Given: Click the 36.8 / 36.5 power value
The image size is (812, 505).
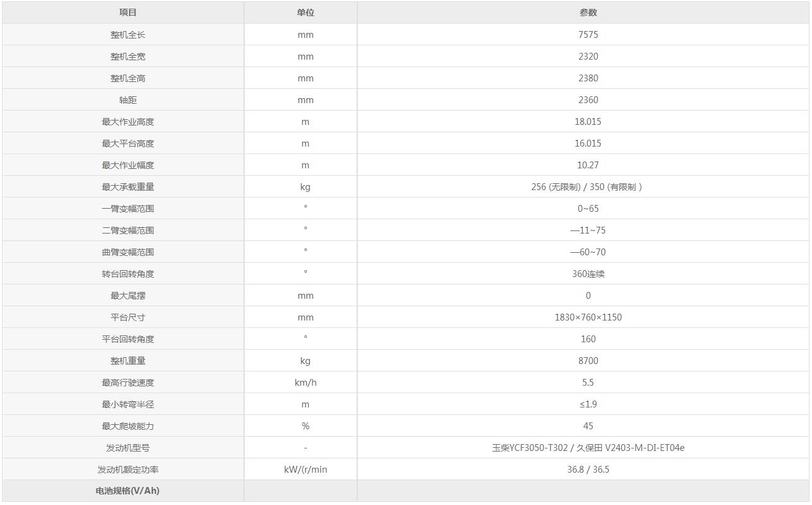Looking at the screenshot, I should [588, 470].
